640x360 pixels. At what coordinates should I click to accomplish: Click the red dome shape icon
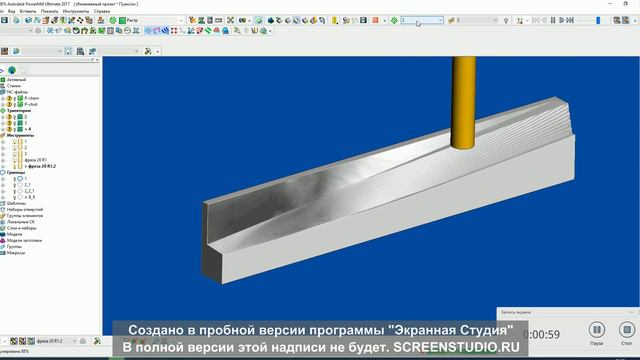coord(216,31)
